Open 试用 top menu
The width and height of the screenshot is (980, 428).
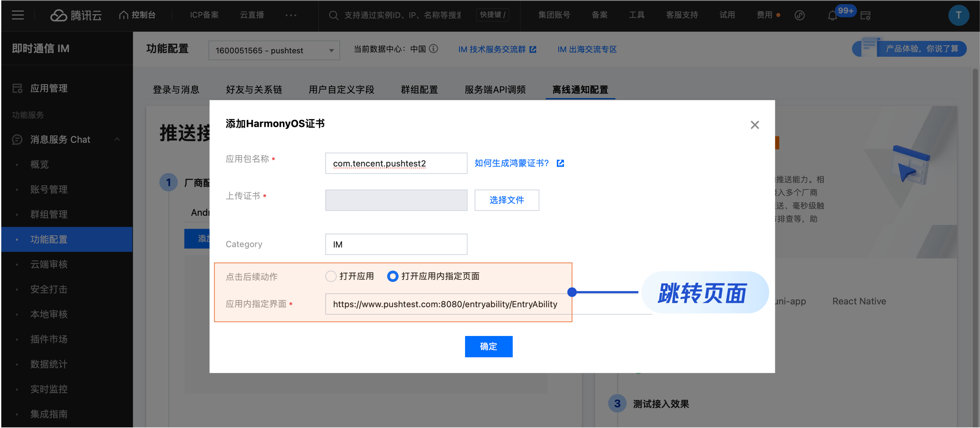coord(727,15)
